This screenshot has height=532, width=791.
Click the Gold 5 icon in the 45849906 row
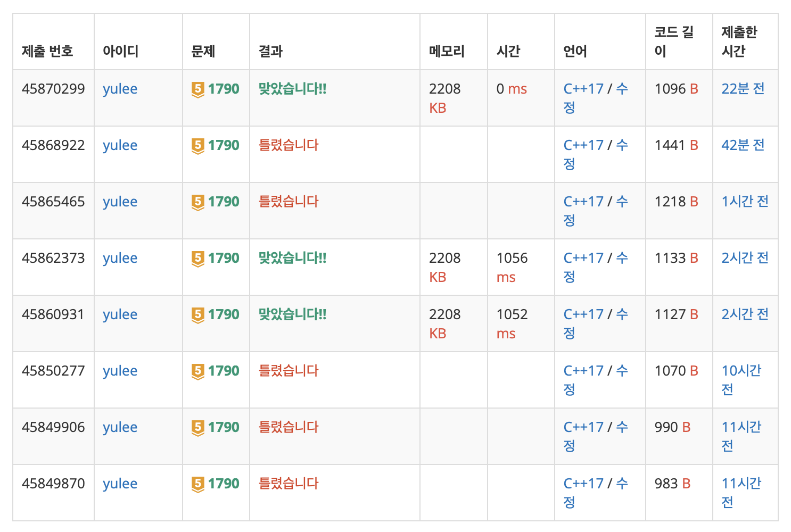tap(197, 428)
